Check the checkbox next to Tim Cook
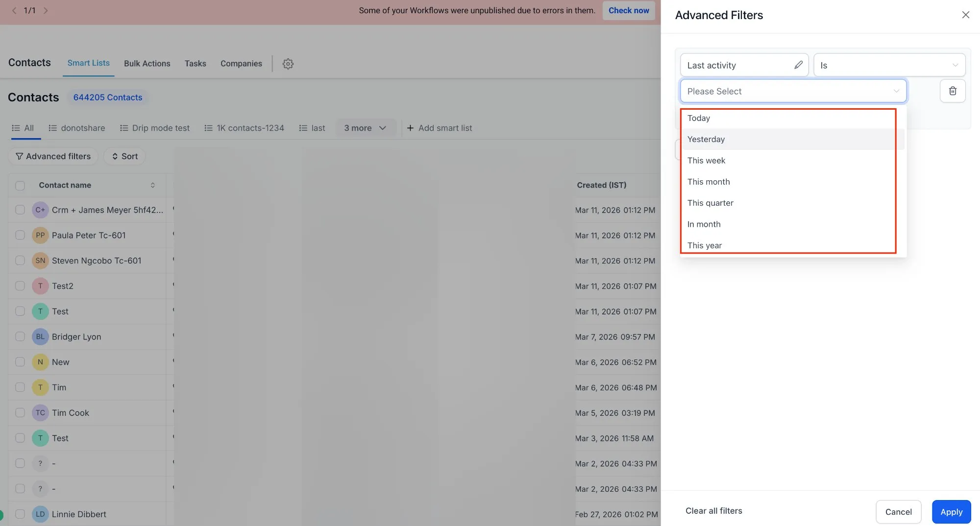Screen dimensions: 980x526 pyautogui.click(x=20, y=412)
